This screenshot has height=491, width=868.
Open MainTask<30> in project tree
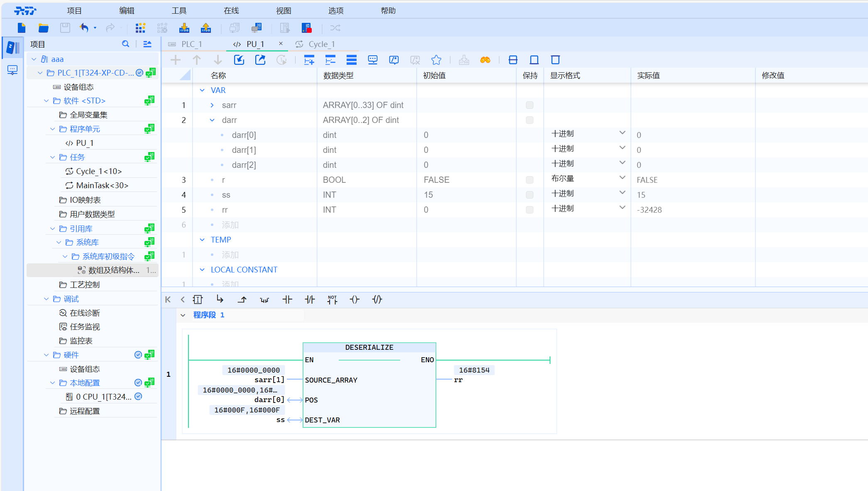pyautogui.click(x=102, y=185)
